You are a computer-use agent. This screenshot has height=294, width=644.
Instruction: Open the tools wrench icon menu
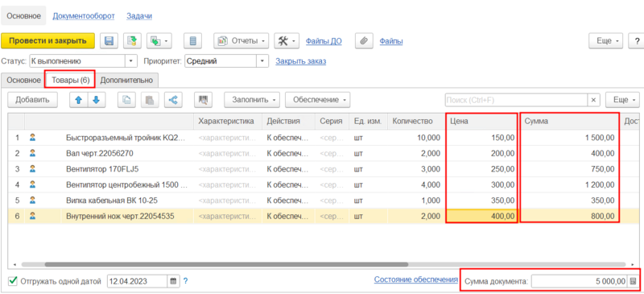click(287, 41)
